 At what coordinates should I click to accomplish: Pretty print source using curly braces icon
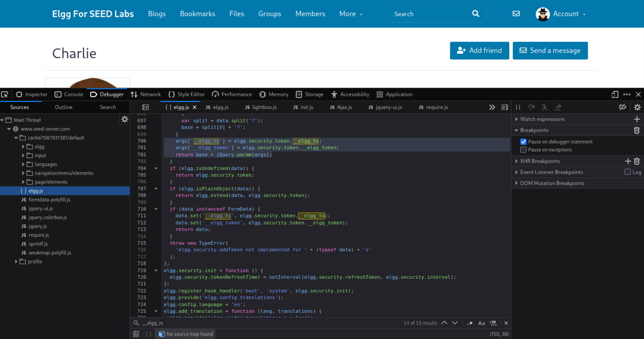(x=149, y=334)
